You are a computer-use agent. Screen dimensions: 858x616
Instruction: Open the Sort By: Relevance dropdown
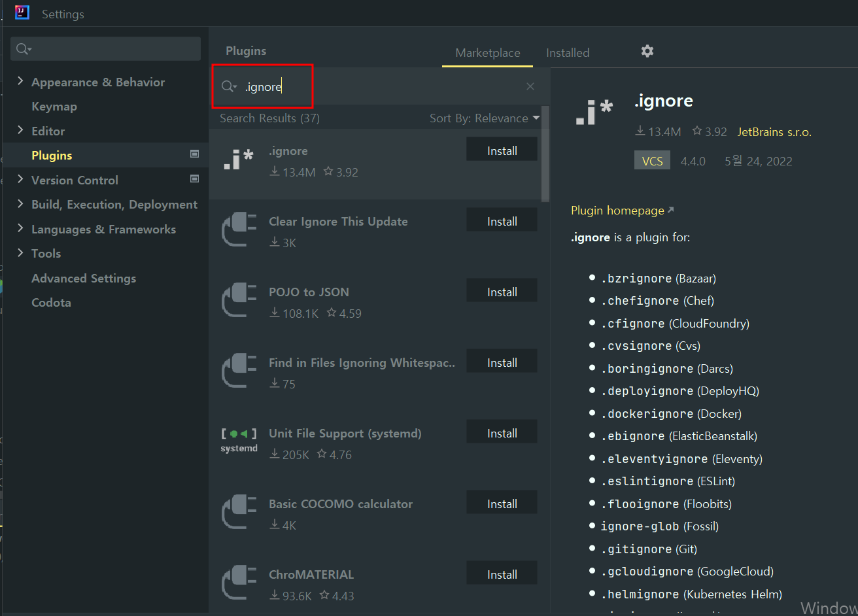pyautogui.click(x=485, y=118)
